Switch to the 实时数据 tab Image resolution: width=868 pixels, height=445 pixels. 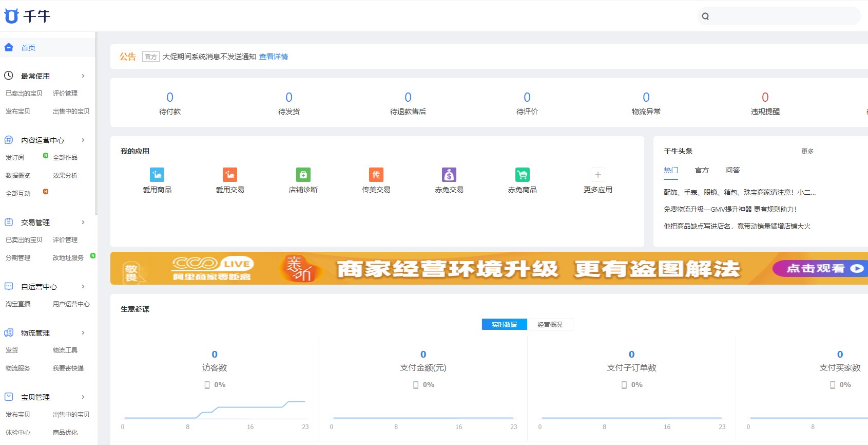tap(504, 324)
